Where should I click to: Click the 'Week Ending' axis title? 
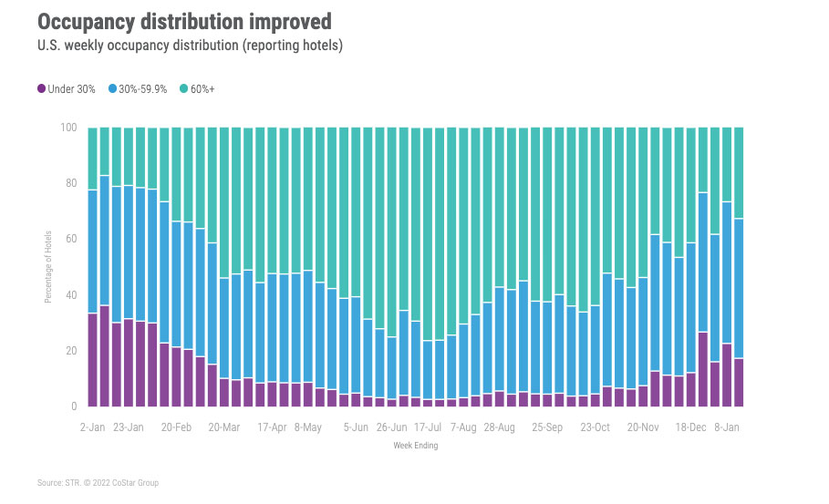[x=416, y=446]
